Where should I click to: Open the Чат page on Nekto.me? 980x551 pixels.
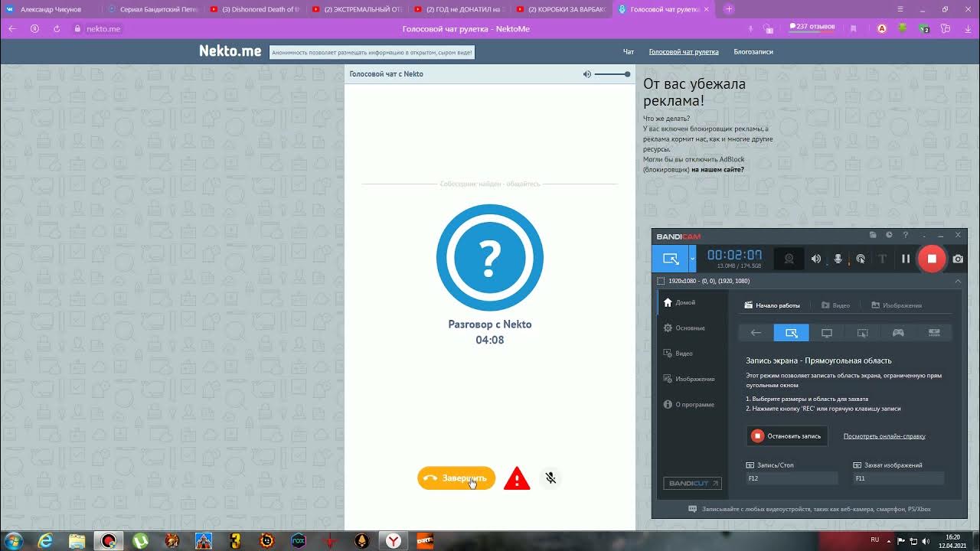tap(629, 52)
